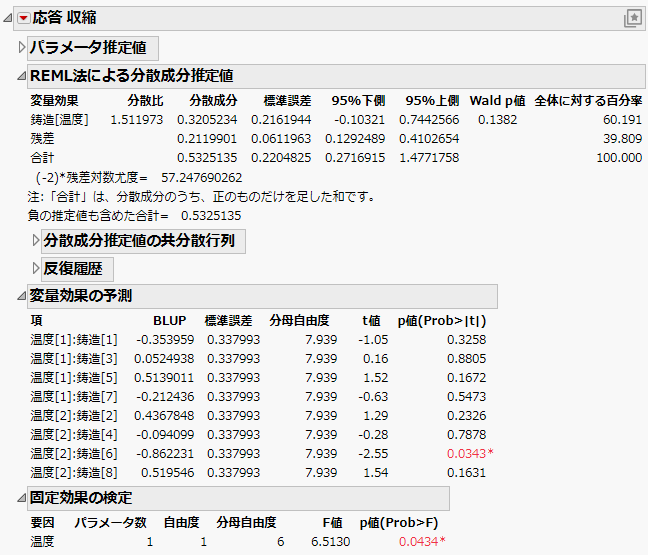Screen dimensions: 648x555
Task: Select row 温度[2]:鋳造[2]
Action: point(74,416)
